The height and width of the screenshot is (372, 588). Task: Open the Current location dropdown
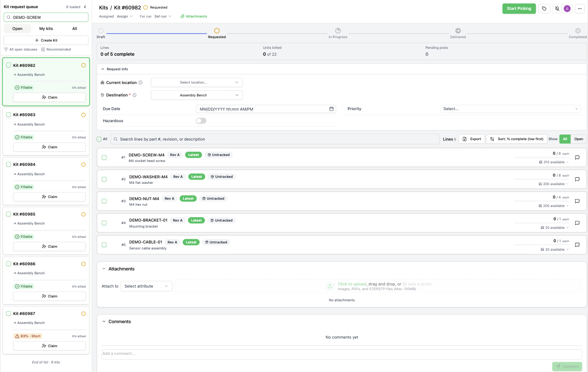pos(197,82)
